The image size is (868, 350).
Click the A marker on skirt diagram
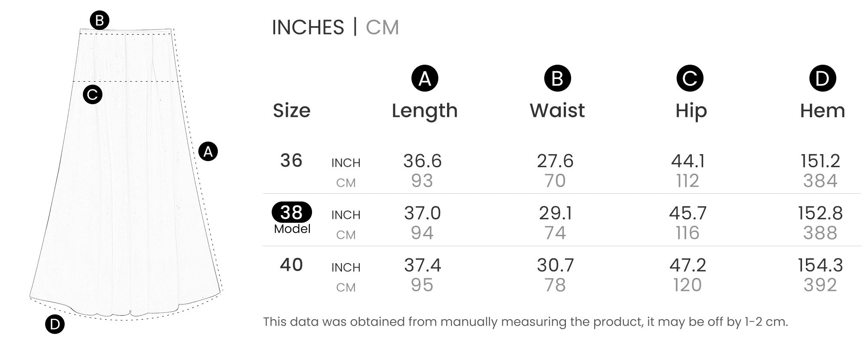tap(208, 152)
